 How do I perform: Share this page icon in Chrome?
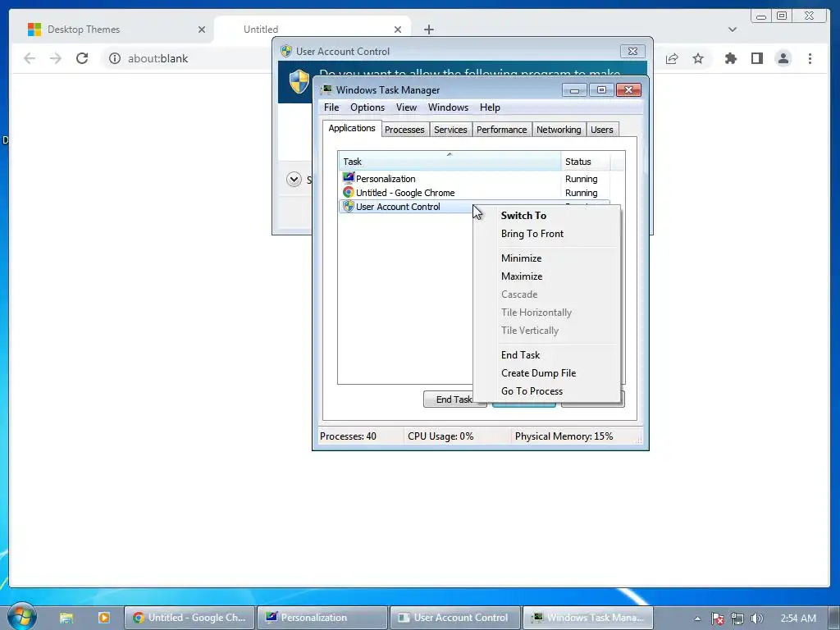tap(672, 58)
